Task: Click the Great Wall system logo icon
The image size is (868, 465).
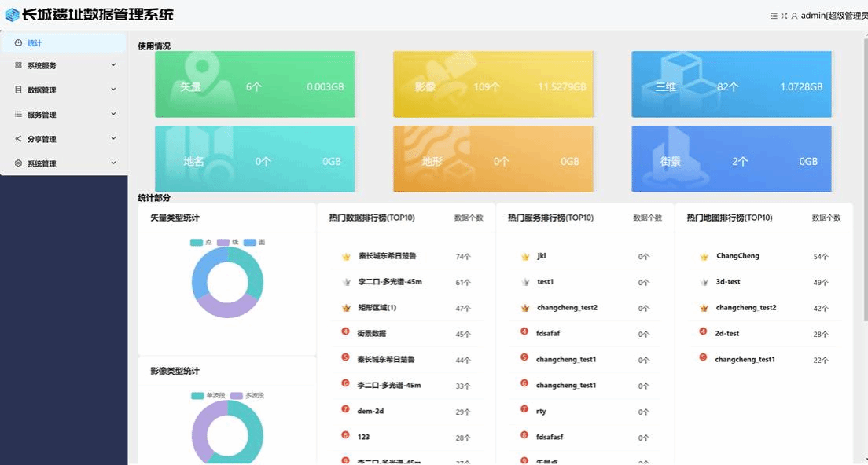Action: tap(12, 14)
